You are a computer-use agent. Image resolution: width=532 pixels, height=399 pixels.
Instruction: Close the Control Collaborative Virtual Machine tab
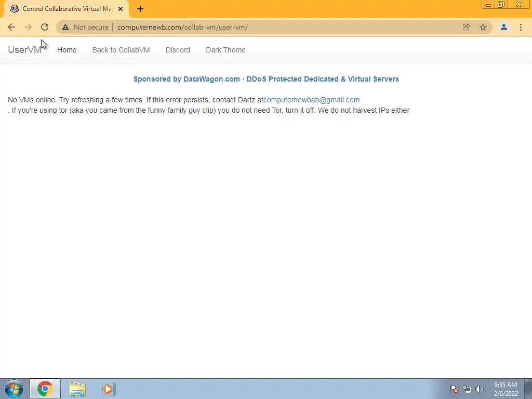pyautogui.click(x=121, y=9)
